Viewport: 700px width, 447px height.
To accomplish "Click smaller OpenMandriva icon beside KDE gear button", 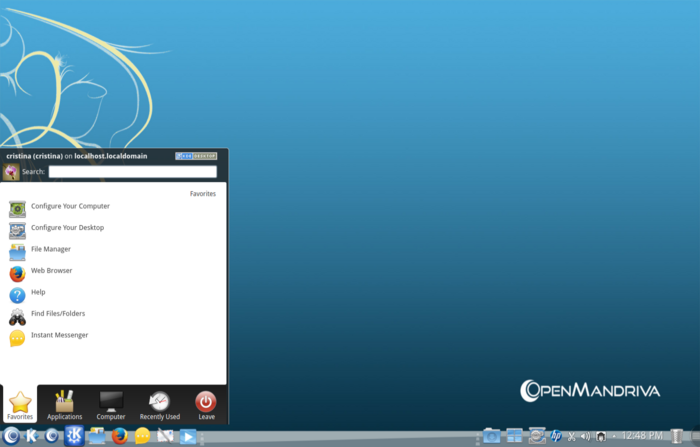I will [x=52, y=436].
